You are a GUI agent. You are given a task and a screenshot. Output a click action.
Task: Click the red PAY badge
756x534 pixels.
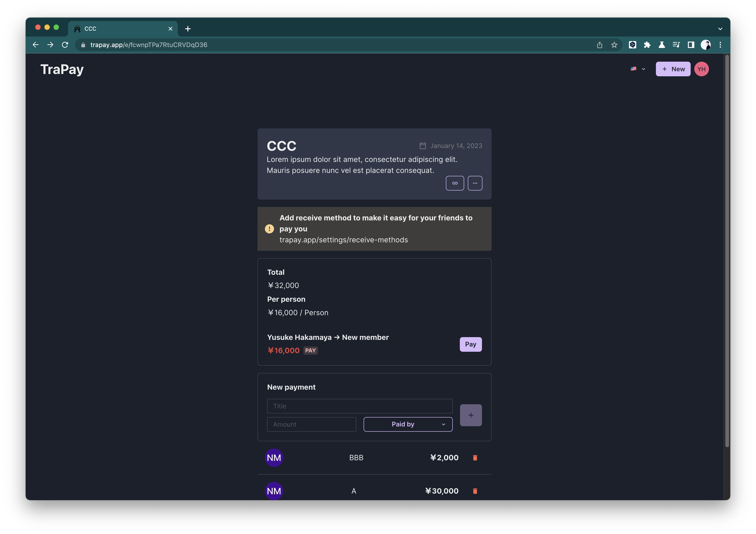310,350
